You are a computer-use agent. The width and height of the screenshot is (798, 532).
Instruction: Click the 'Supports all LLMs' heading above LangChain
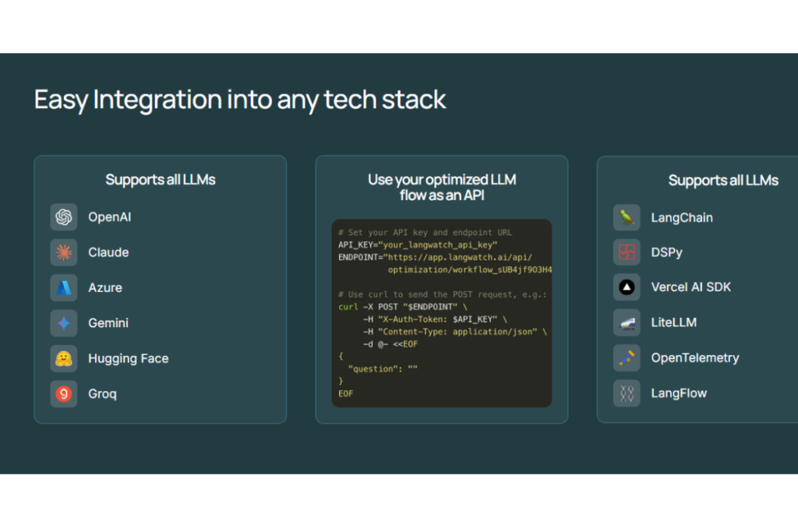[x=723, y=180]
